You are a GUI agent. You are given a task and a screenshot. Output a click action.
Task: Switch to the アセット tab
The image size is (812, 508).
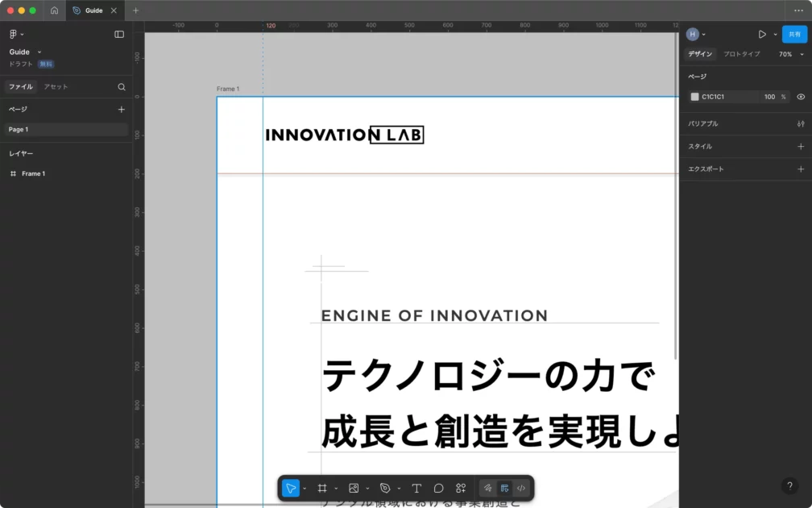56,87
